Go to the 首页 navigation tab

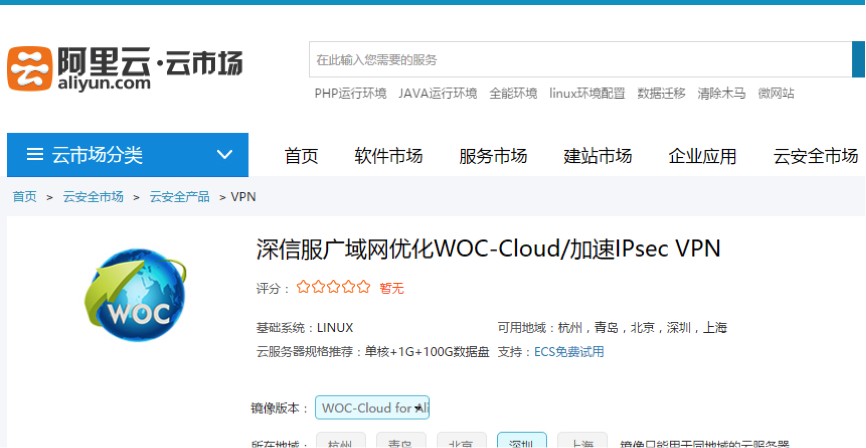[x=302, y=156]
